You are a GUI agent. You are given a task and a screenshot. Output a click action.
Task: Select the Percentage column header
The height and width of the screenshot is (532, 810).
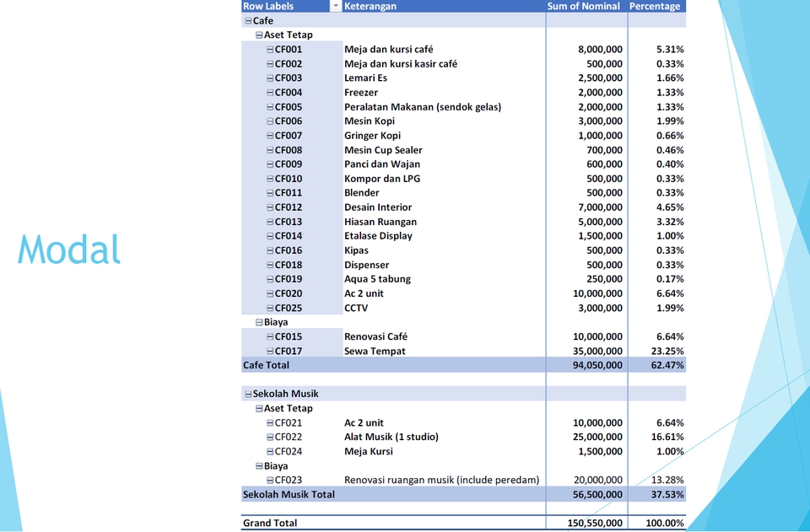click(655, 6)
